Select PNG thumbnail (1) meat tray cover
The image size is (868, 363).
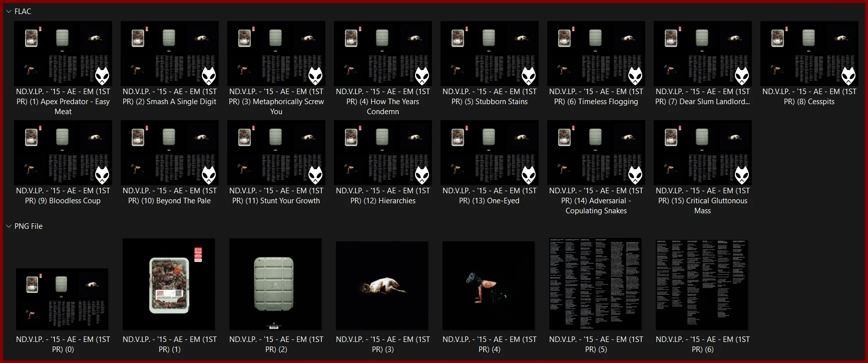click(x=169, y=284)
